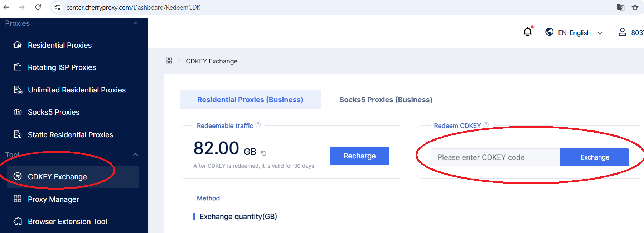This screenshot has height=233, width=644.
Task: Open Rotating ISP Proxies in sidebar
Action: [x=62, y=67]
